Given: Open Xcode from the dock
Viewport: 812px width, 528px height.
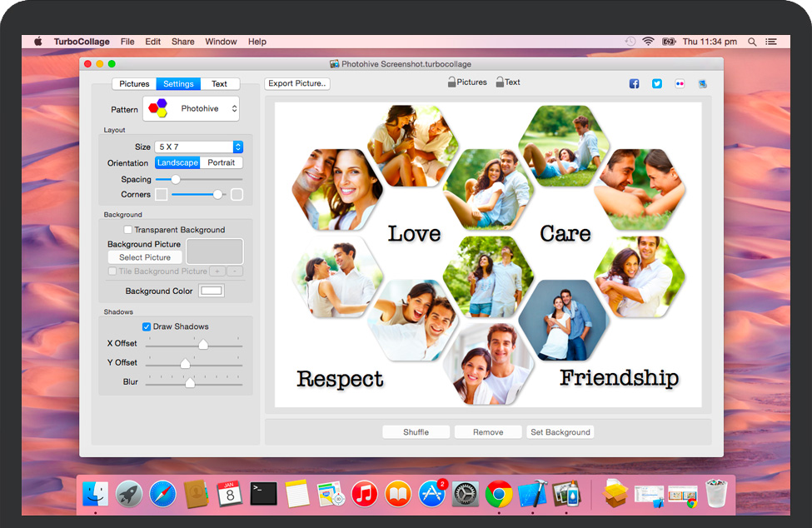Looking at the screenshot, I should (532, 494).
